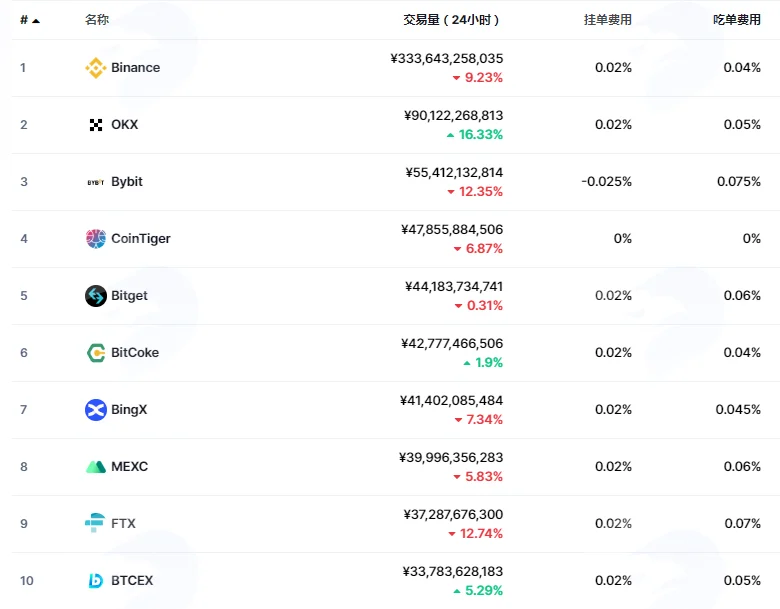Sort by 吃单费用 column header
The image size is (780, 609).
pos(737,20)
